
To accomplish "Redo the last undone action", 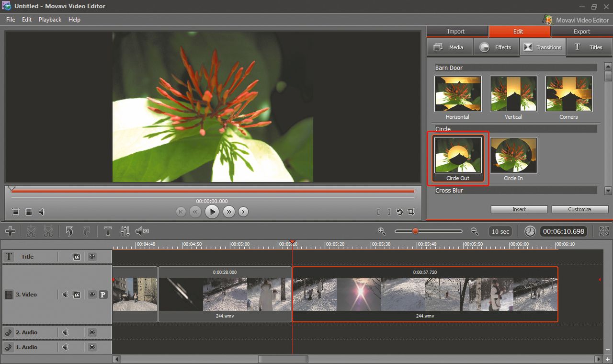I will pyautogui.click(x=87, y=231).
